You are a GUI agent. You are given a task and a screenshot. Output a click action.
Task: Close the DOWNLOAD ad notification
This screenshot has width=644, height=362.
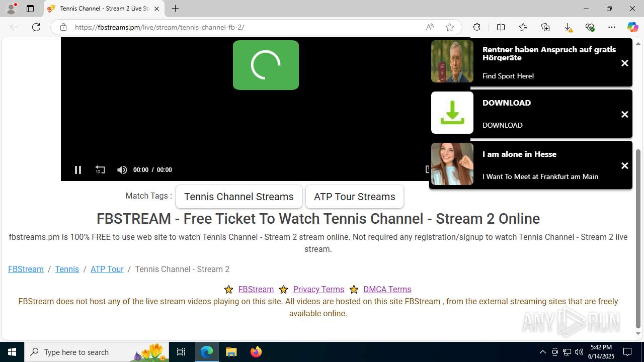(624, 115)
